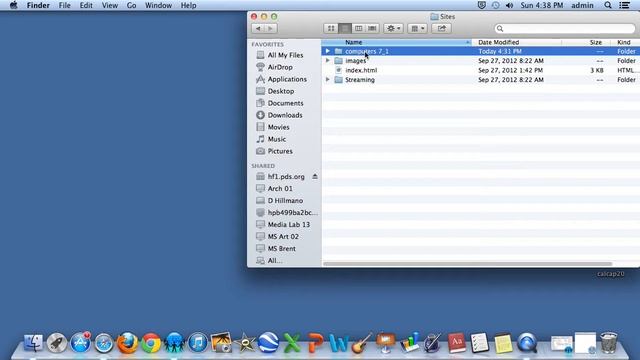Open iTunes from the Dock

[198, 343]
